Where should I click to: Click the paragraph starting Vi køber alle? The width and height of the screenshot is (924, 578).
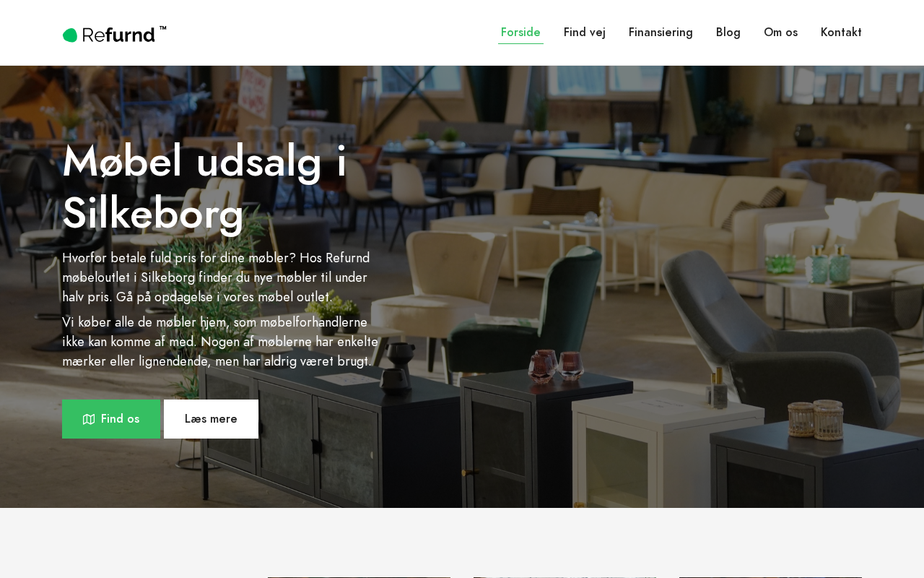point(220,342)
